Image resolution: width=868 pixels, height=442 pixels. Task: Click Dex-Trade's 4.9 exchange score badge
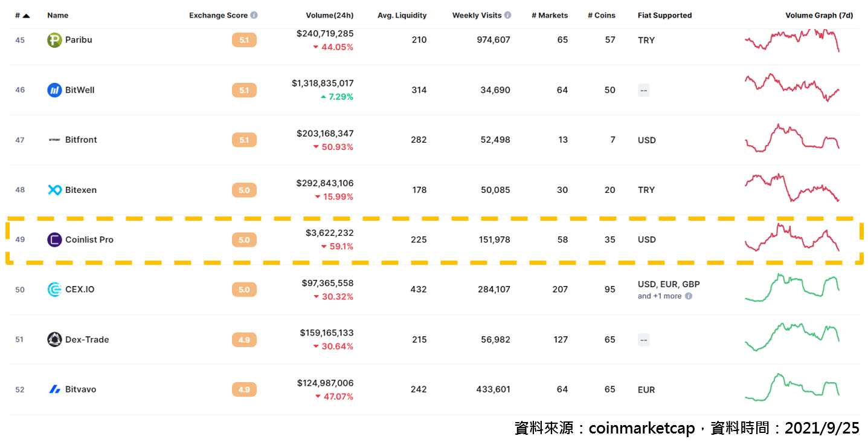tap(244, 340)
